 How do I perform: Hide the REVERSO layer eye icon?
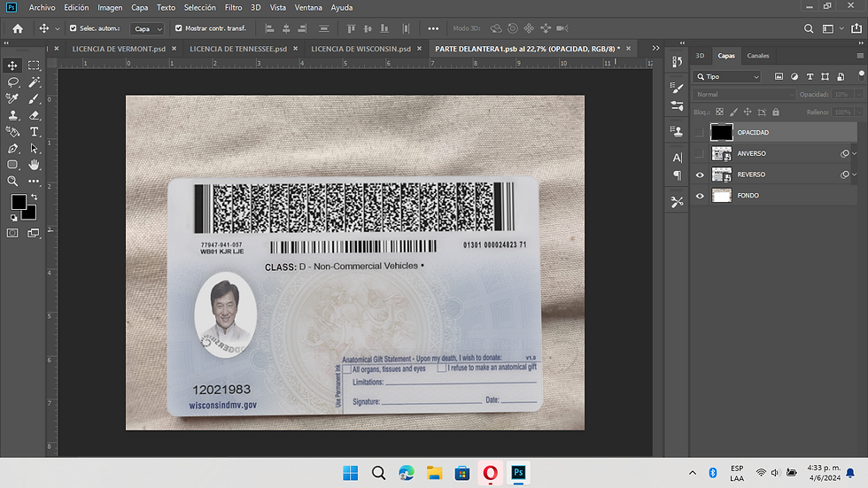pyautogui.click(x=700, y=174)
